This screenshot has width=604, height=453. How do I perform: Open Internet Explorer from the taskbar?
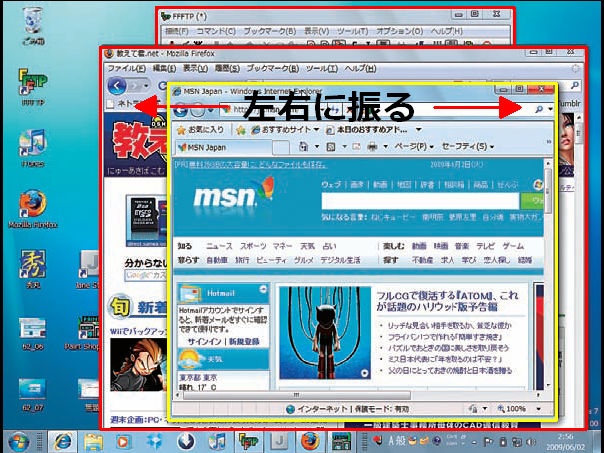63,441
